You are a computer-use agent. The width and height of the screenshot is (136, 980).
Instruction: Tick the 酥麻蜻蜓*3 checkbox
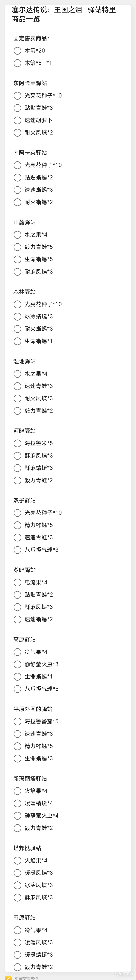17,468
